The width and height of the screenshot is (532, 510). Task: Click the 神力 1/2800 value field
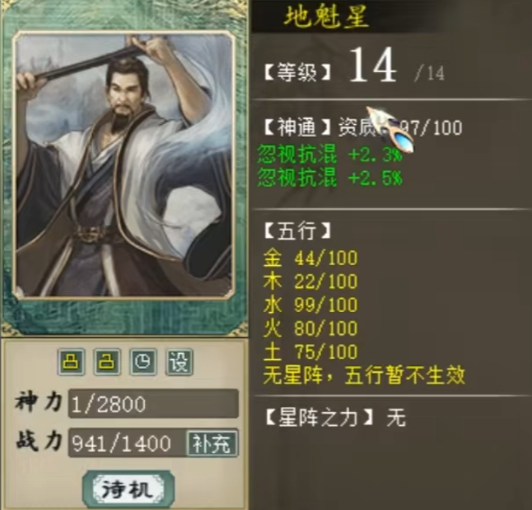click(x=153, y=404)
